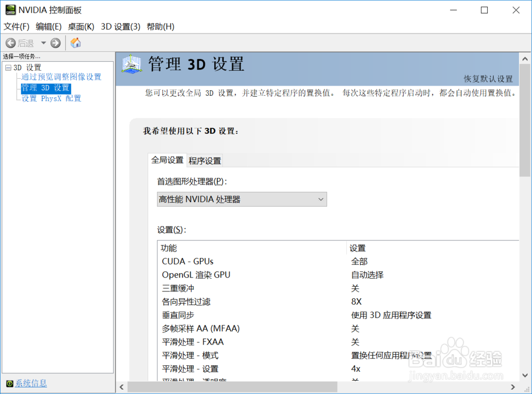
Task: Click the Forward arrow icon in the toolbar
Action: [56, 43]
